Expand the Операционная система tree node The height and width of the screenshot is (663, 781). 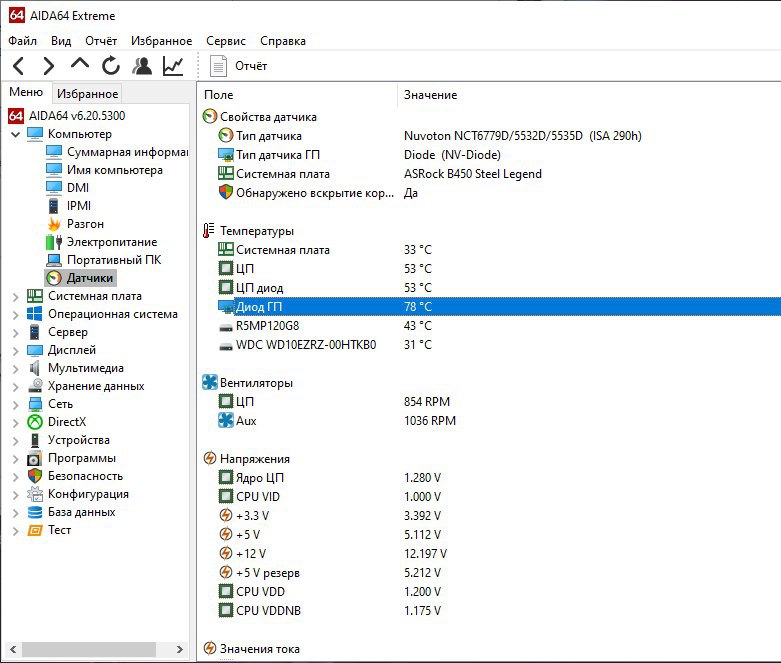[x=15, y=314]
